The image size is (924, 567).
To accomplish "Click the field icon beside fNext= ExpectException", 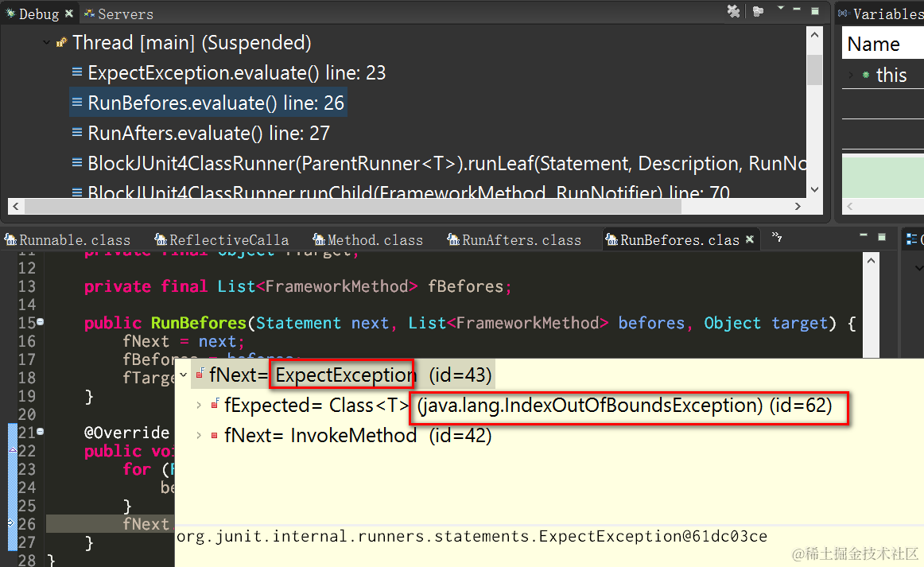I will 200,374.
